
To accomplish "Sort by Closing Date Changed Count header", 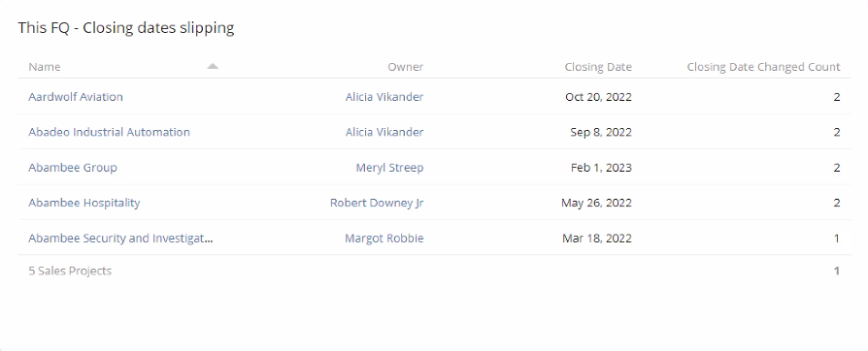I will point(763,67).
